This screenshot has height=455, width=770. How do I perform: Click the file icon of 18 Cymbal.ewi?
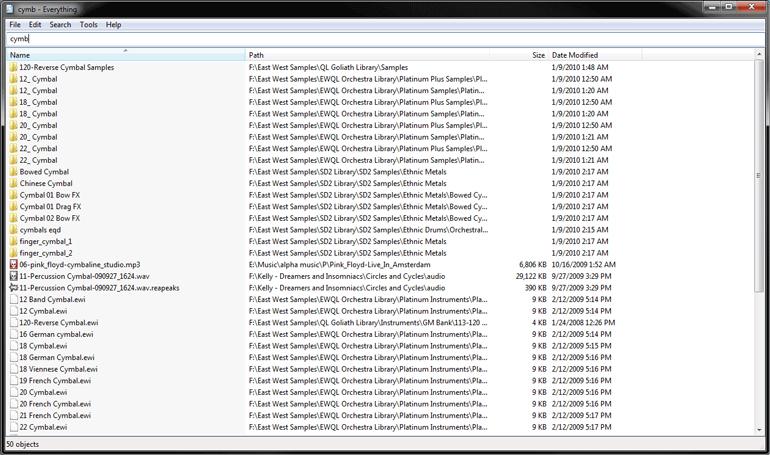click(14, 346)
